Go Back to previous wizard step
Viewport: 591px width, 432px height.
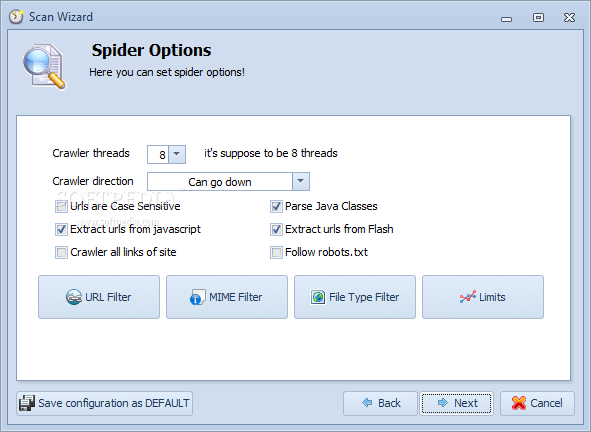click(380, 403)
